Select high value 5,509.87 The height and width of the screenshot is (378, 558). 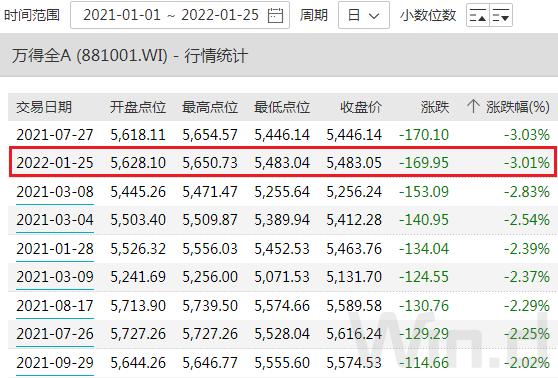pyautogui.click(x=210, y=220)
